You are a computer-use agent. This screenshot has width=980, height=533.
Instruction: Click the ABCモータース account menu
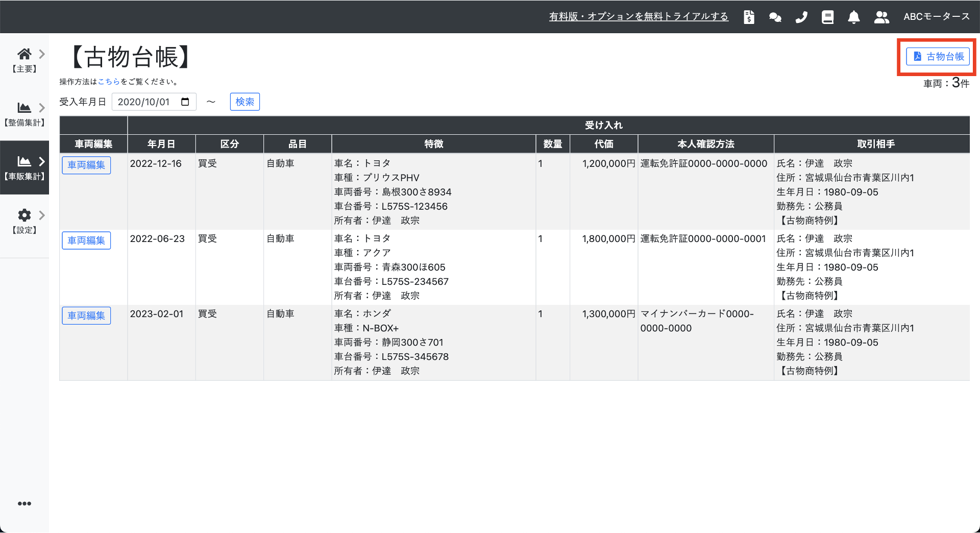coord(936,17)
